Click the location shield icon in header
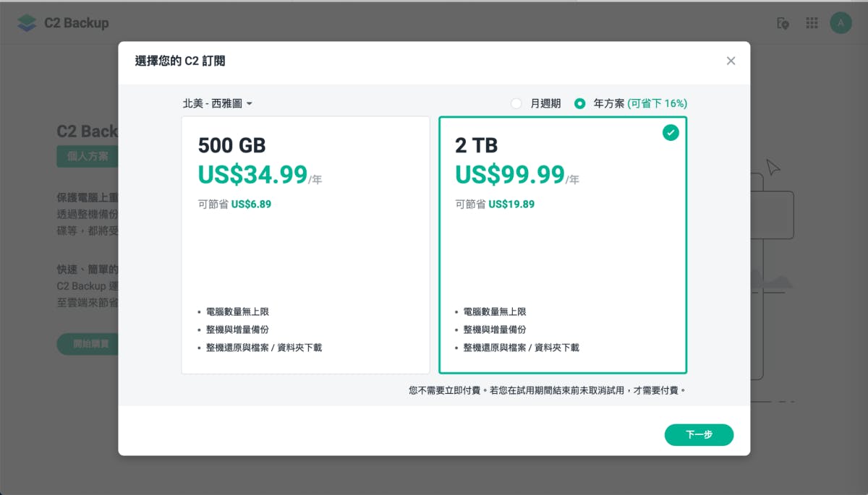Viewport: 868px width, 495px height. 783,23
